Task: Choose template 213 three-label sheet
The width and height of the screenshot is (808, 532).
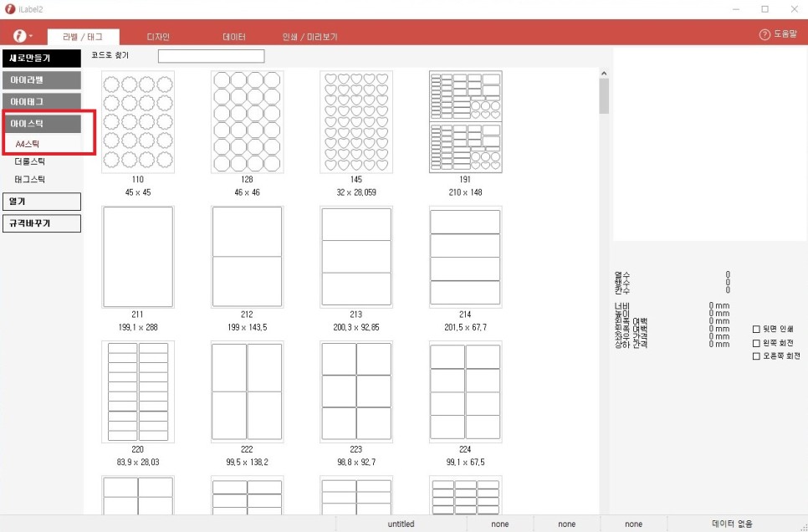Action: click(x=356, y=258)
